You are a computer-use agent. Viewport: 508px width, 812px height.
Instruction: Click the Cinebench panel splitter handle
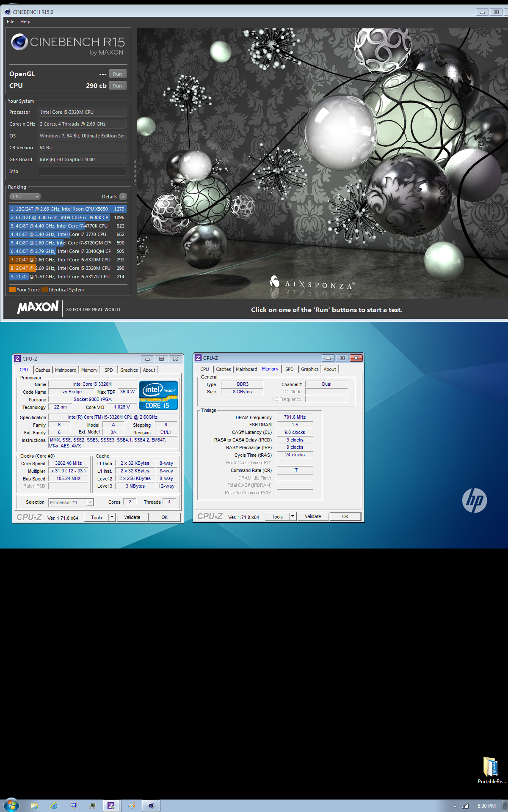[x=135, y=173]
